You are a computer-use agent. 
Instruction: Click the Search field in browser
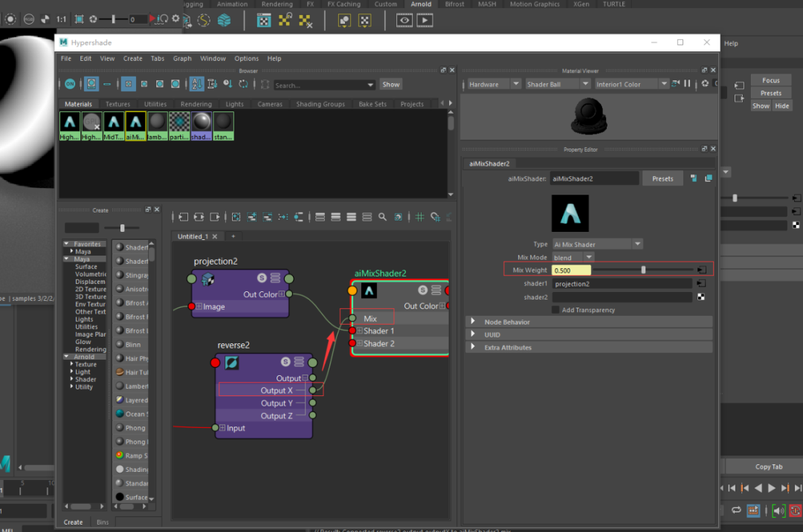click(x=320, y=85)
